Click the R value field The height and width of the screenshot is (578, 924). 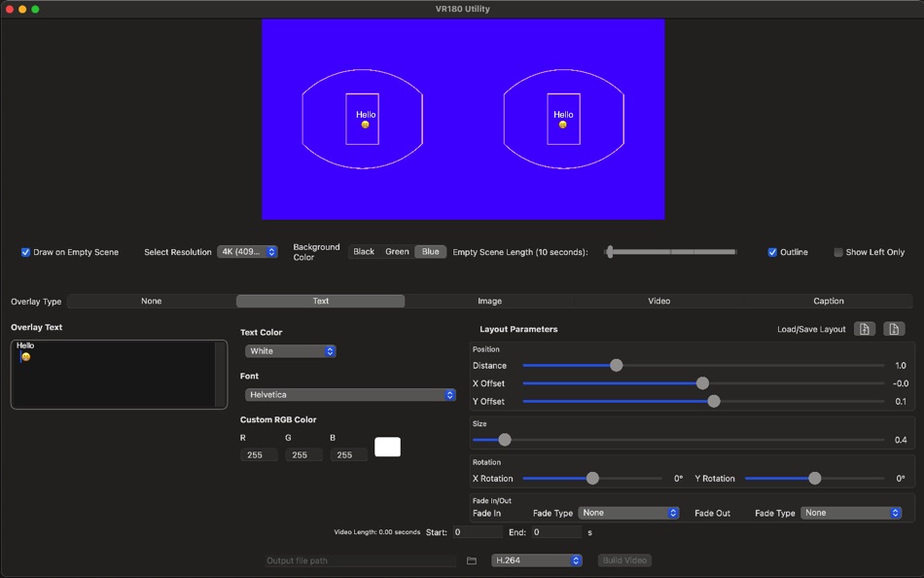pos(259,454)
